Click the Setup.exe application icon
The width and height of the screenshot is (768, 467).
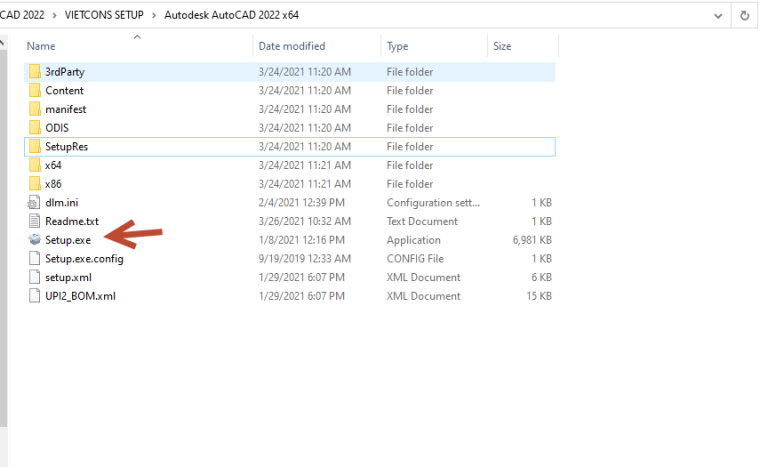(35, 240)
